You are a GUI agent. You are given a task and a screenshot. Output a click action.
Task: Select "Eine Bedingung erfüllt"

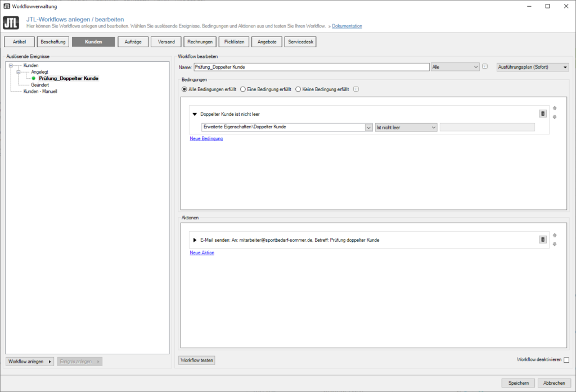click(242, 88)
